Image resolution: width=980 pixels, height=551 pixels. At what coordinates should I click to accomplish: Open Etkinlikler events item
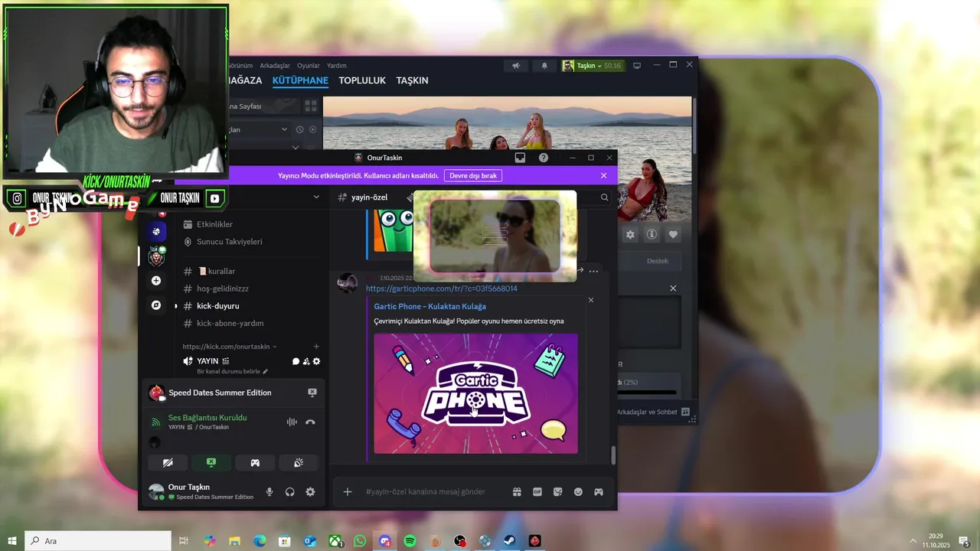click(x=214, y=224)
